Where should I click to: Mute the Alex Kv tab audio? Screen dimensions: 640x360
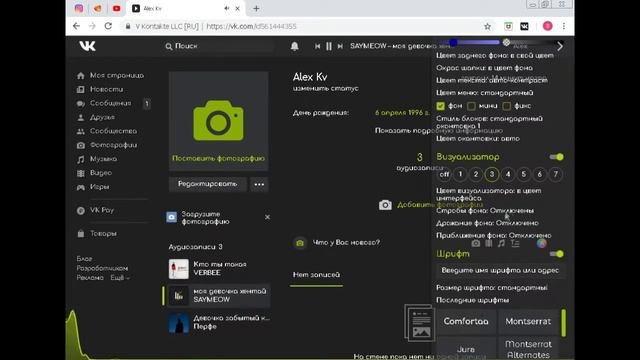227,8
